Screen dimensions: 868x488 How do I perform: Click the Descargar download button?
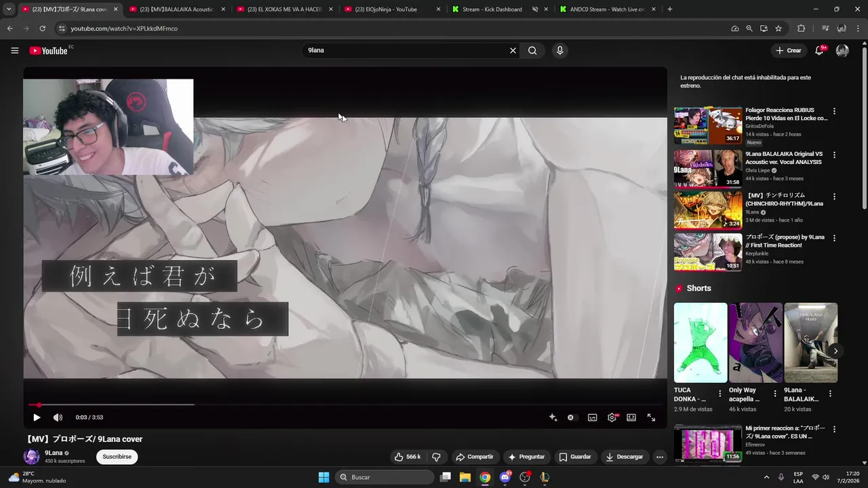[x=625, y=457]
